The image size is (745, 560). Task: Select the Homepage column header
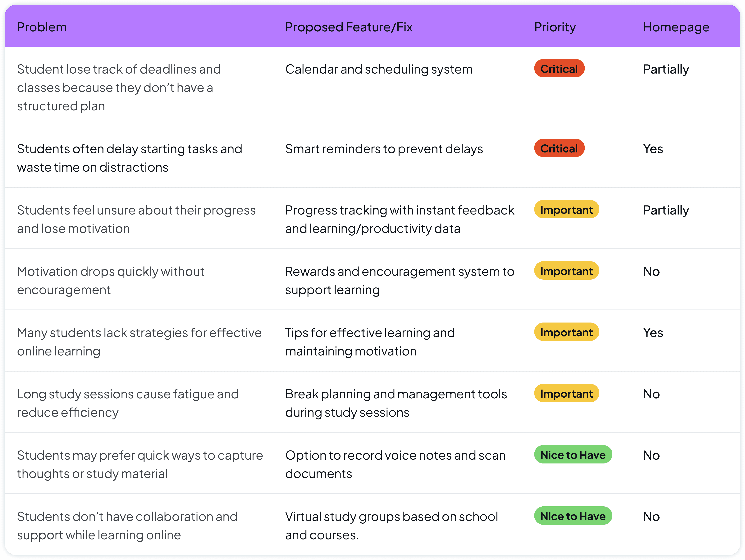[x=676, y=27]
